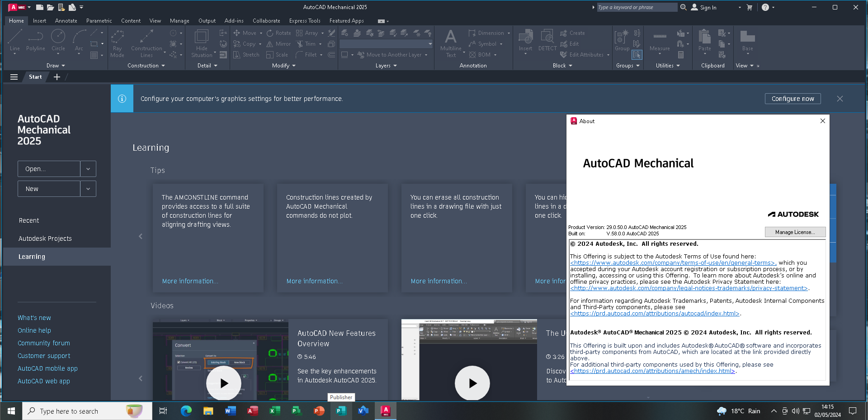Click the Paste clipboard icon
The width and height of the screenshot is (868, 420).
pyautogui.click(x=705, y=36)
